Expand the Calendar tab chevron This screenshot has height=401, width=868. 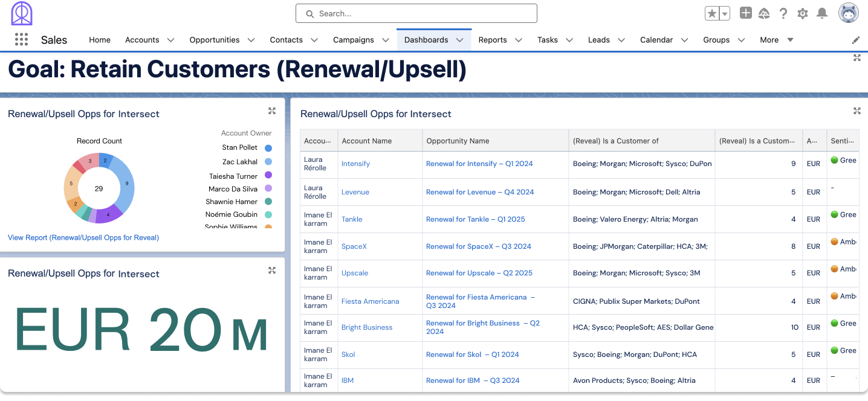pos(684,40)
